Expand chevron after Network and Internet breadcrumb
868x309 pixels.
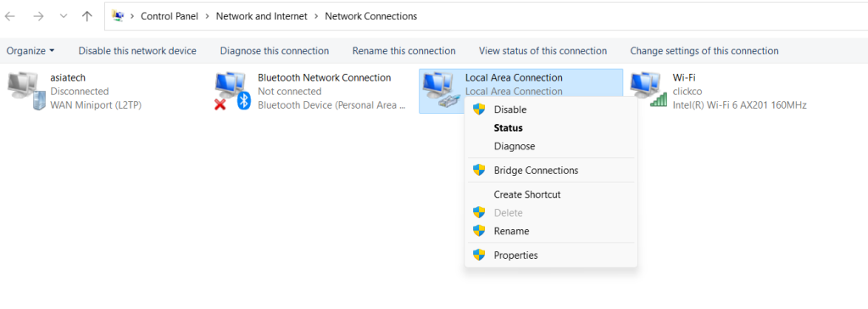point(316,16)
